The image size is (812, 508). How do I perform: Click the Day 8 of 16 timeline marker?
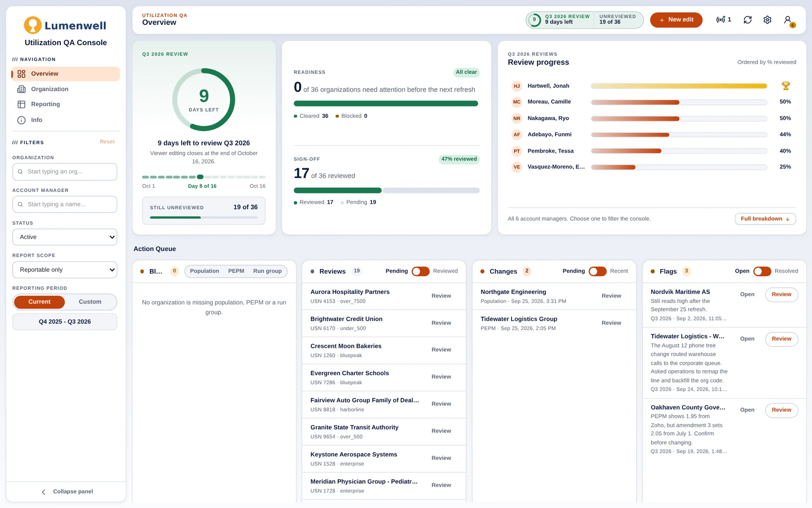200,177
